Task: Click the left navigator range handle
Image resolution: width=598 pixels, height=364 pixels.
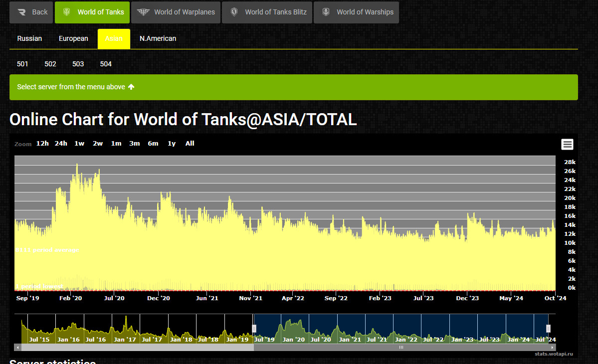Action: [254, 328]
